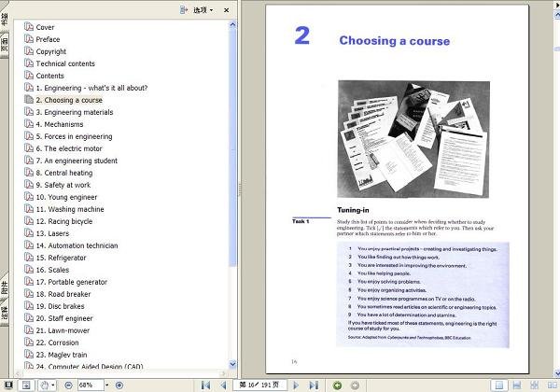Click the bookmarks panel vertical scrollbar
Viewport: 560px width, 392px height.
coord(234,187)
